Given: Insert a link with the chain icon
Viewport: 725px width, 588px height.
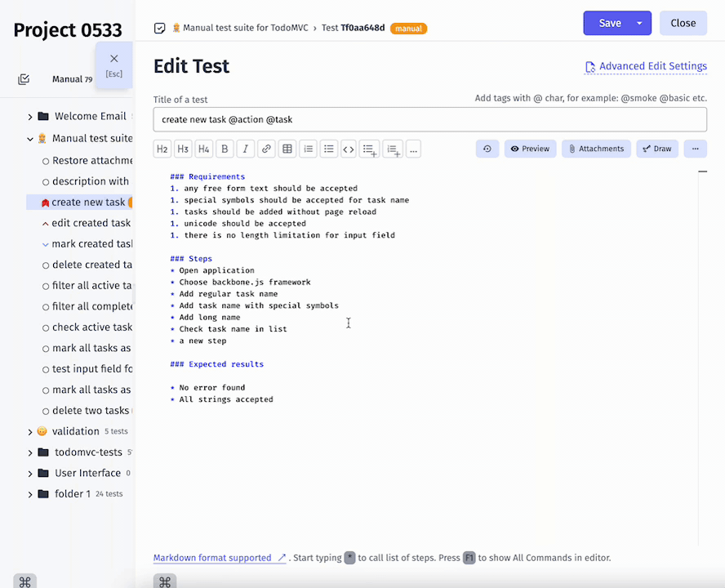Looking at the screenshot, I should (x=266, y=149).
